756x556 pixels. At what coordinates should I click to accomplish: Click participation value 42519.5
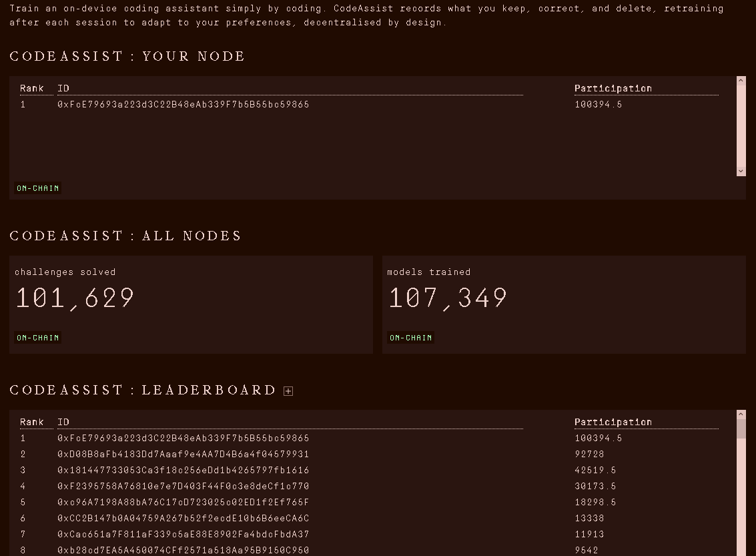(595, 470)
